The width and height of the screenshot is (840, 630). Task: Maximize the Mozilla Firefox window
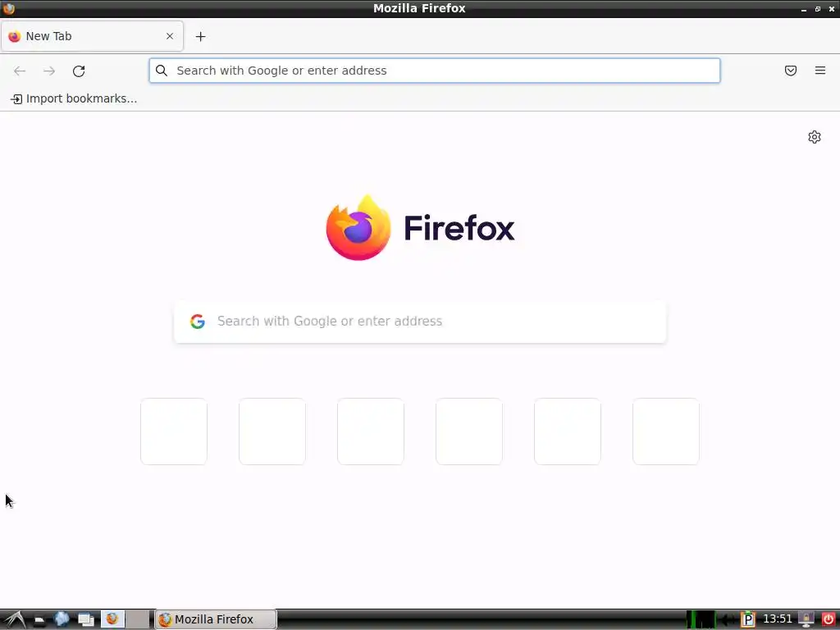(x=818, y=9)
